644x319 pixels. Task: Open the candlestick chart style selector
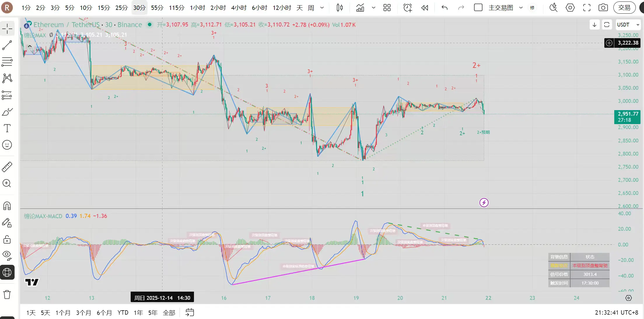tap(339, 8)
